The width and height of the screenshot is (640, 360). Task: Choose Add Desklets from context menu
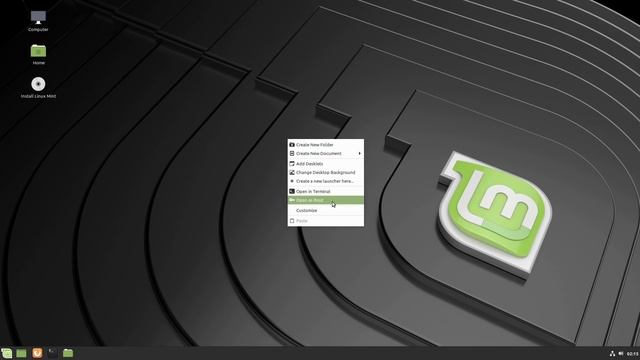coord(326,164)
